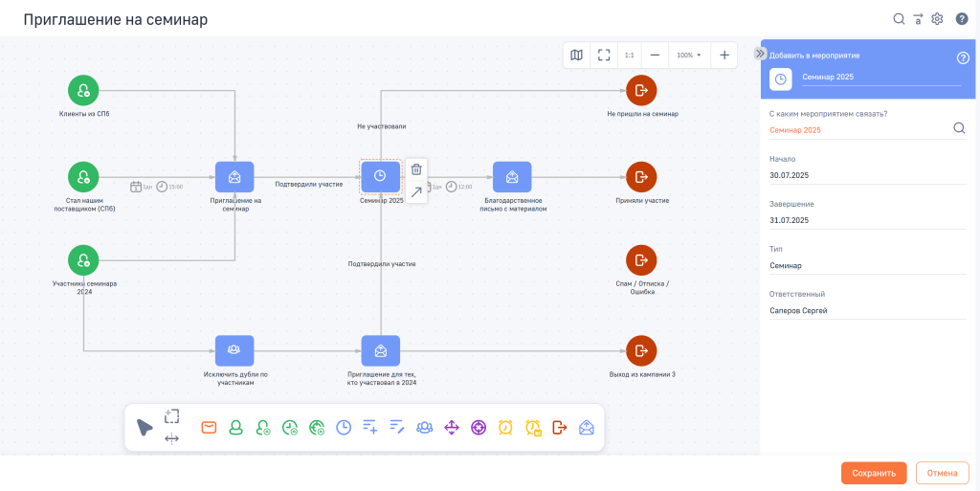Select the purple target goal element
Viewport: 980px width, 491px height.
[479, 427]
